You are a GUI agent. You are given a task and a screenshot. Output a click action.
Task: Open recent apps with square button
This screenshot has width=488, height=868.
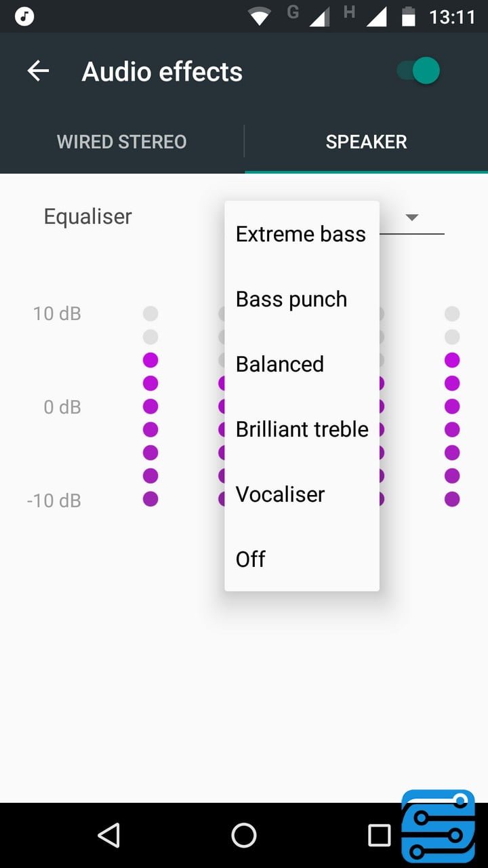coord(379,835)
